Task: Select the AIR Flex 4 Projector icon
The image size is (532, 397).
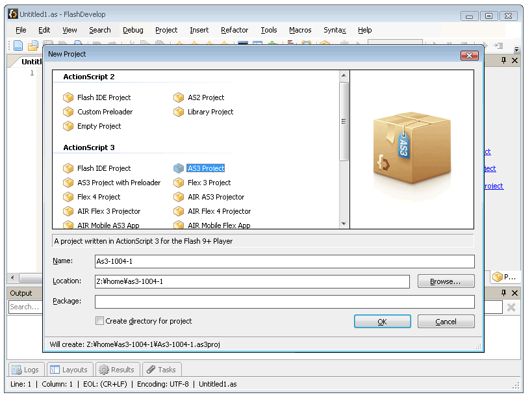Action: [179, 211]
